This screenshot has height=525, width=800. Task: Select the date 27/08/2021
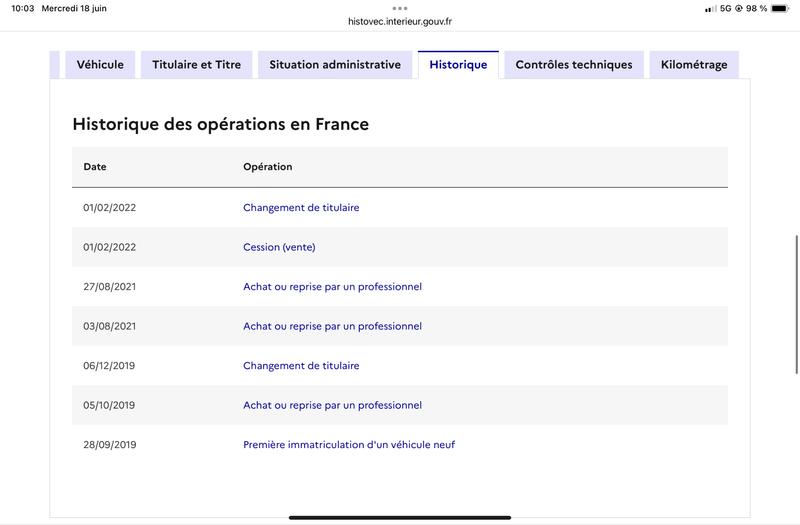tap(110, 287)
